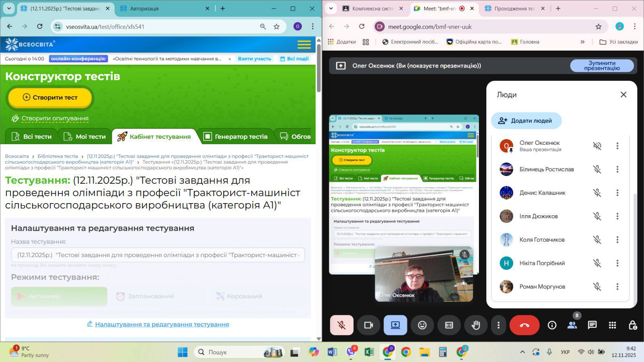Toggle the camera button in Meet

[368, 325]
